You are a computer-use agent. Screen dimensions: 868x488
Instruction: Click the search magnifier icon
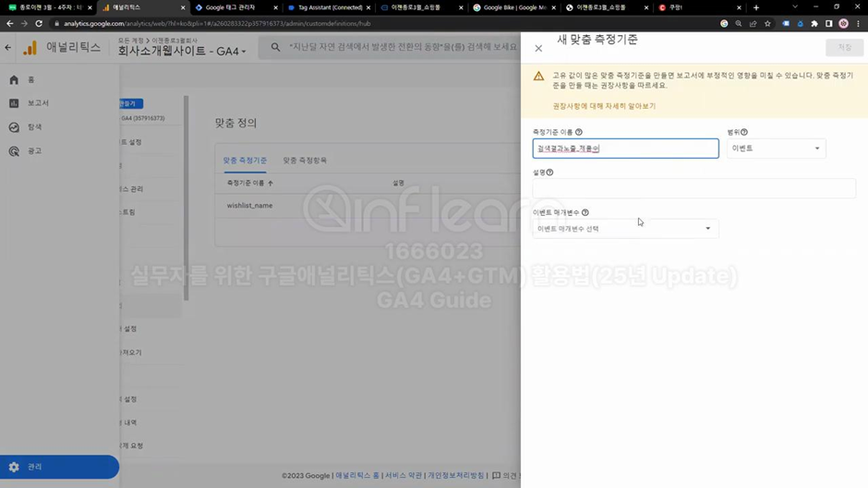[x=275, y=48]
